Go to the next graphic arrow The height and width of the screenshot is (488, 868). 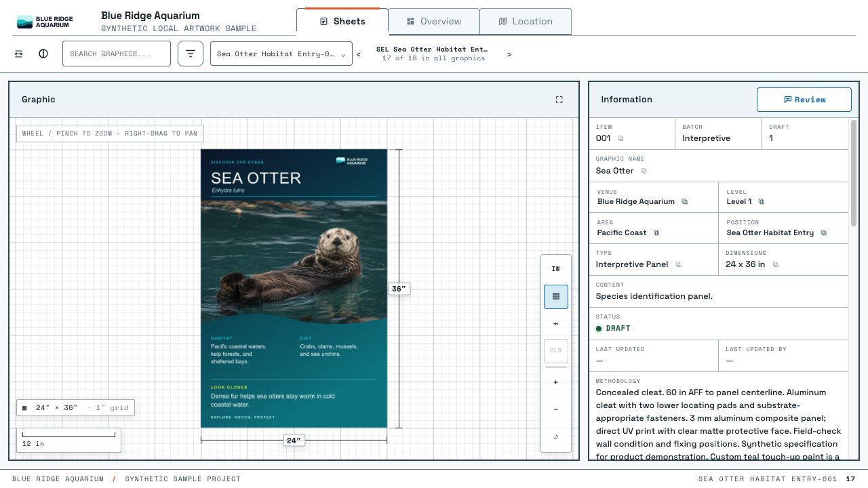(x=509, y=54)
